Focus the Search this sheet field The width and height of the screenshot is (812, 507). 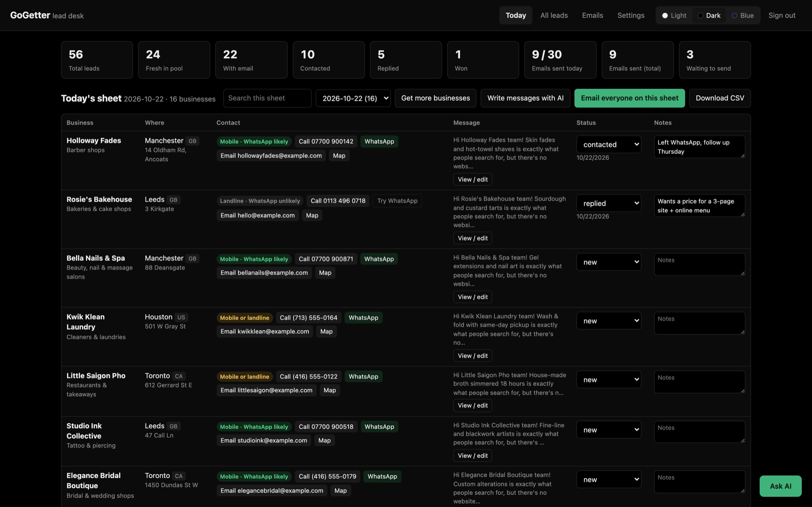pos(267,98)
